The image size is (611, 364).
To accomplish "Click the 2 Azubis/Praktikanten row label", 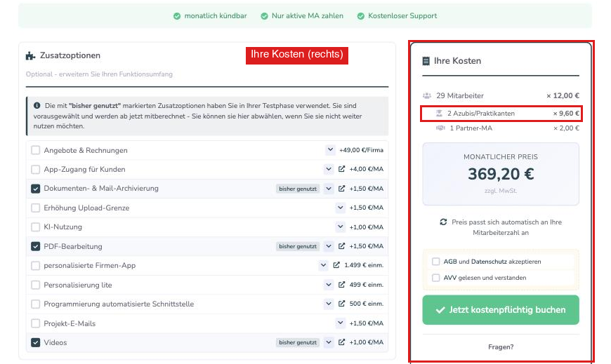I will click(481, 114).
